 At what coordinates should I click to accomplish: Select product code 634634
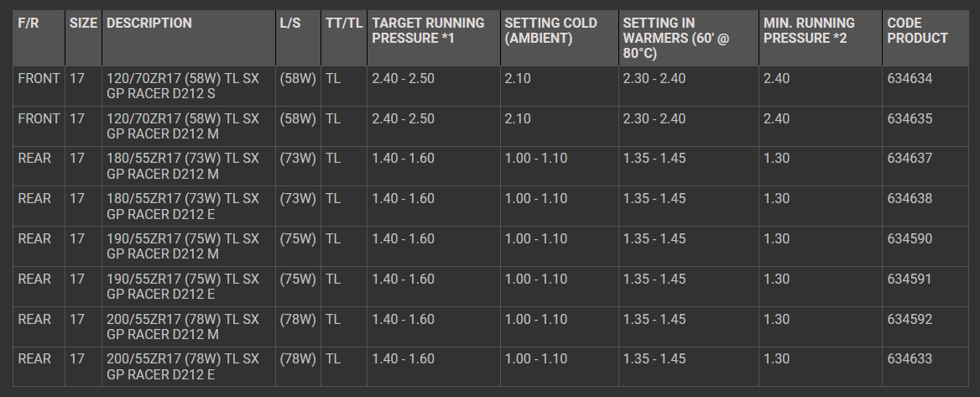click(910, 79)
